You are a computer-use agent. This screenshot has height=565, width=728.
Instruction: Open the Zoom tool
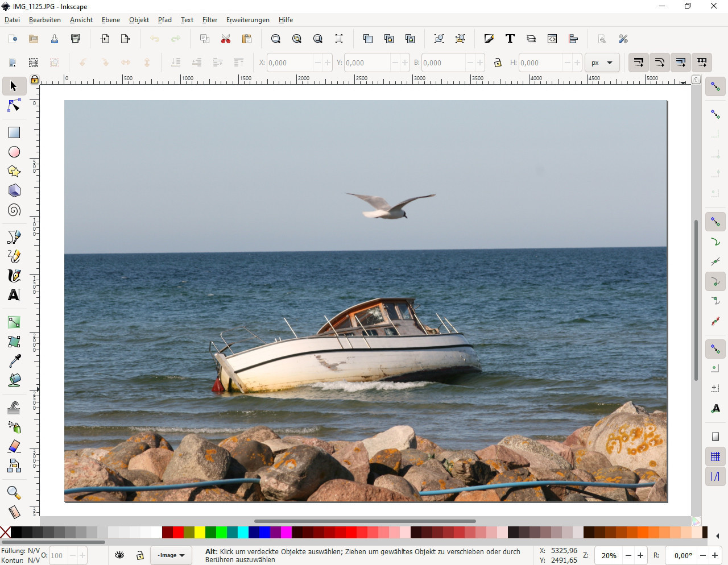(14, 493)
